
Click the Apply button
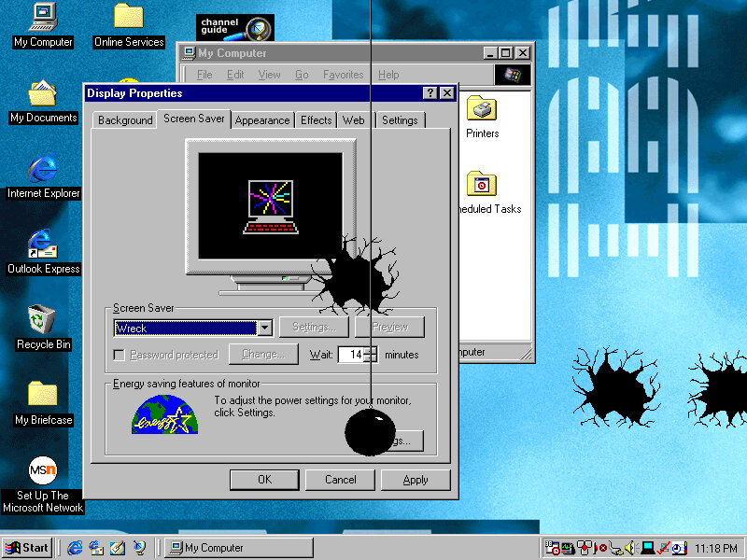(416, 480)
